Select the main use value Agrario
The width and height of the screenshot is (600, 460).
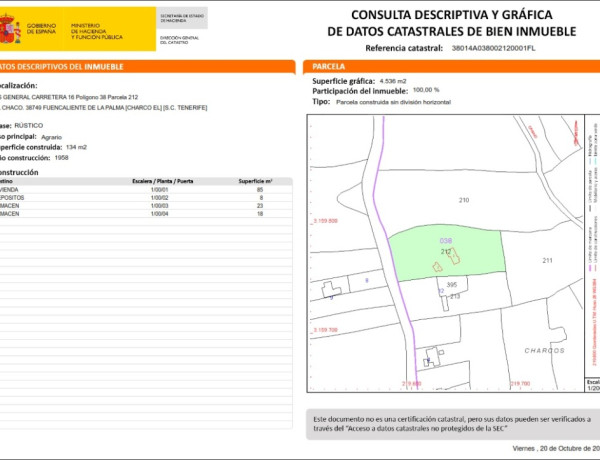click(x=51, y=137)
